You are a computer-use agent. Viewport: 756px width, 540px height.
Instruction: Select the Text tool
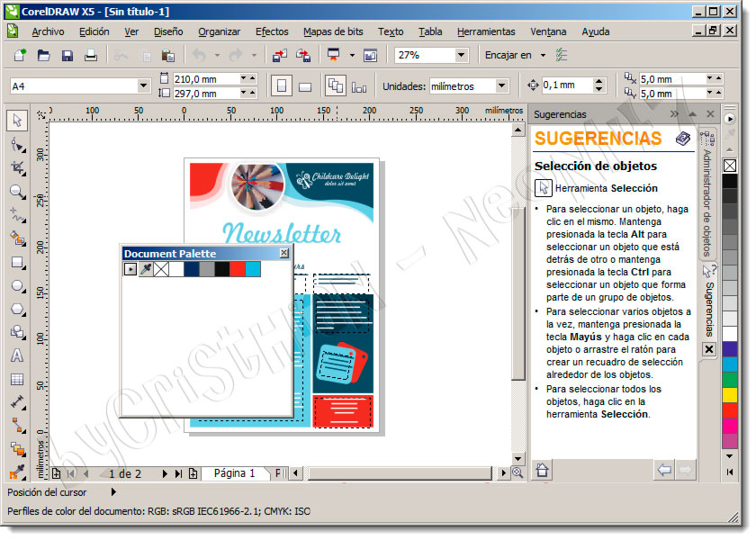tap(17, 355)
